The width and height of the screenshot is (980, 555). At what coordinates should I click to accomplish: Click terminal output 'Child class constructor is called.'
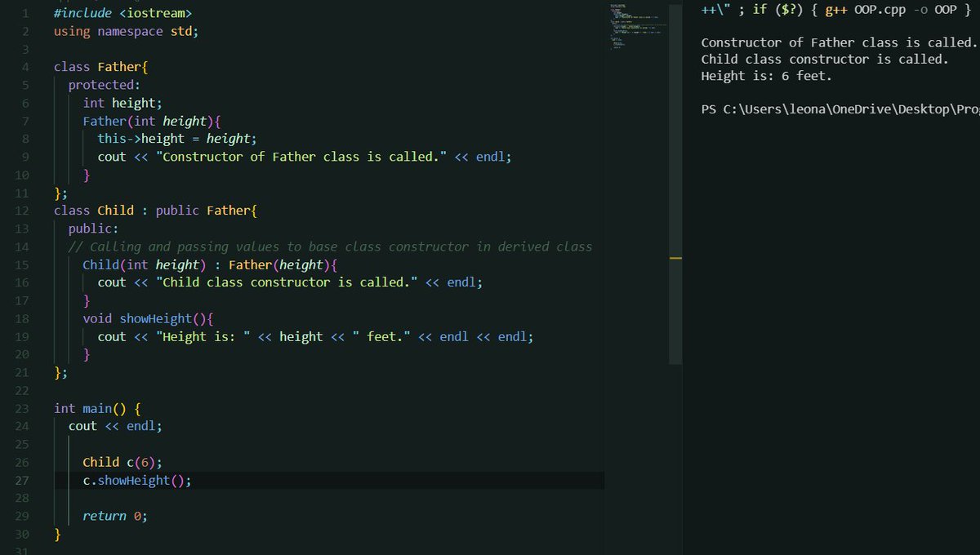825,59
